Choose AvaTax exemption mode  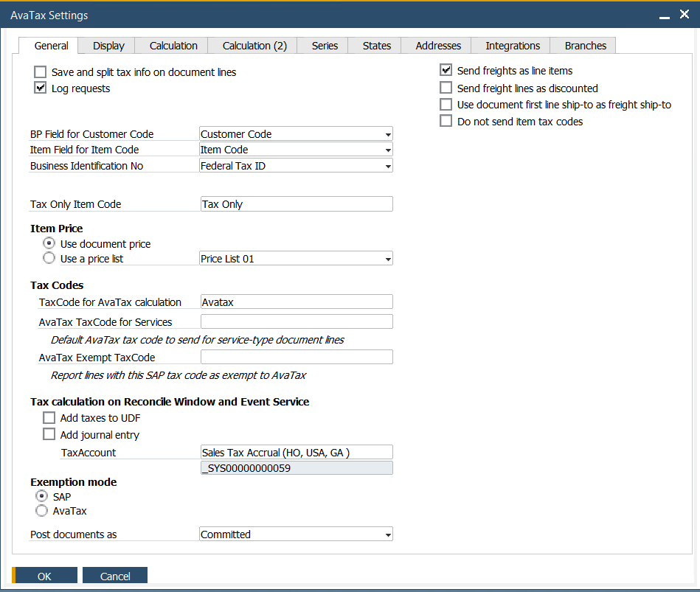(x=41, y=511)
